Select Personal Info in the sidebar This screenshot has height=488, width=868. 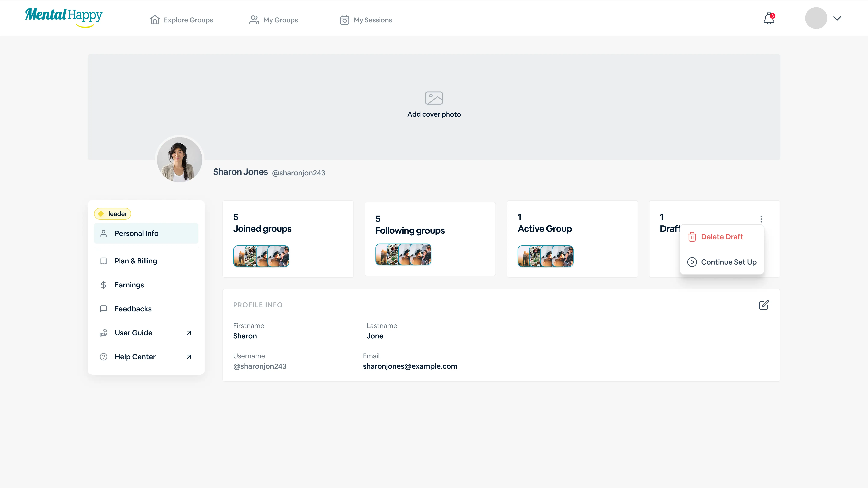point(146,233)
